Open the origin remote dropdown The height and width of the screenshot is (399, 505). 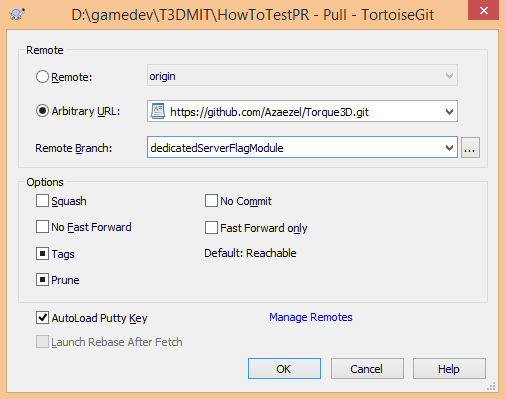[302, 76]
